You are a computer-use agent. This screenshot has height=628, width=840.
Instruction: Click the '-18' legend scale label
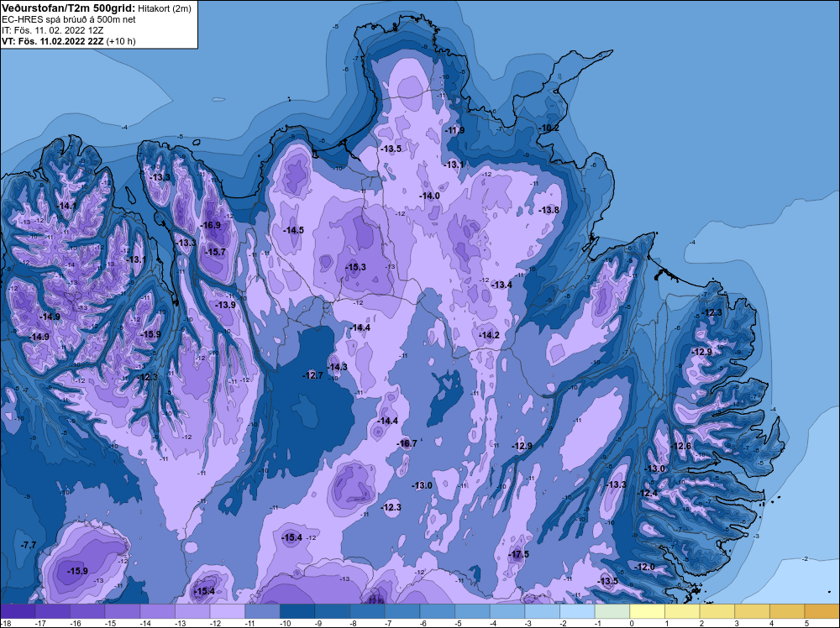click(x=5, y=623)
